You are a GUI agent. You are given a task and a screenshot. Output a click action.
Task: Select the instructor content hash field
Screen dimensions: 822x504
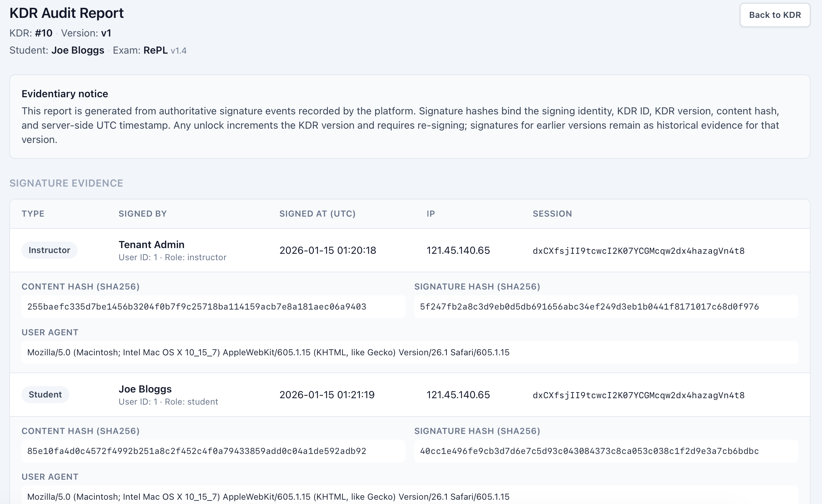tap(213, 307)
